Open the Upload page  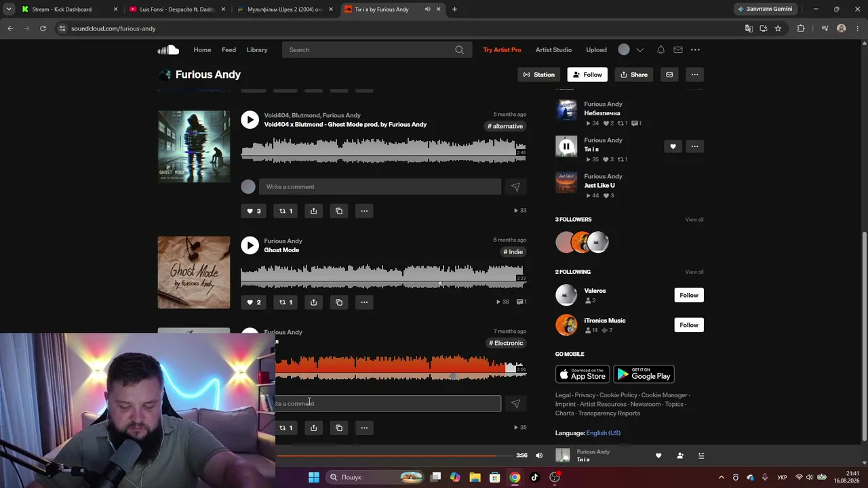596,49
